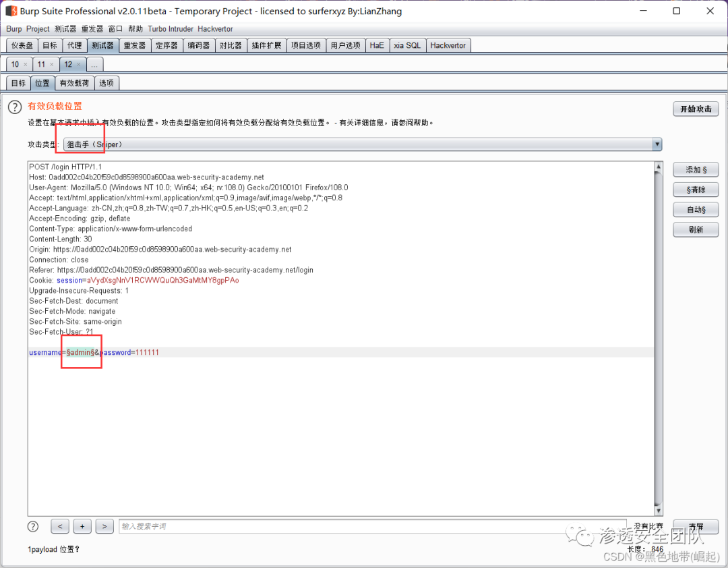Click the Burp Suite title bar icon
This screenshot has height=568, width=728.
pos(11,11)
